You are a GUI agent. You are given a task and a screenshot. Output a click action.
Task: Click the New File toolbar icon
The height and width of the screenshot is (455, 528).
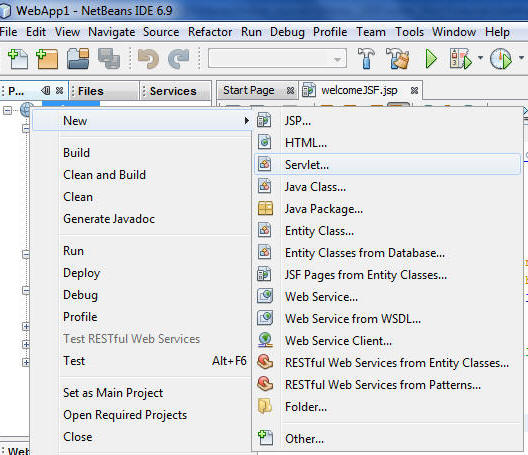18,59
